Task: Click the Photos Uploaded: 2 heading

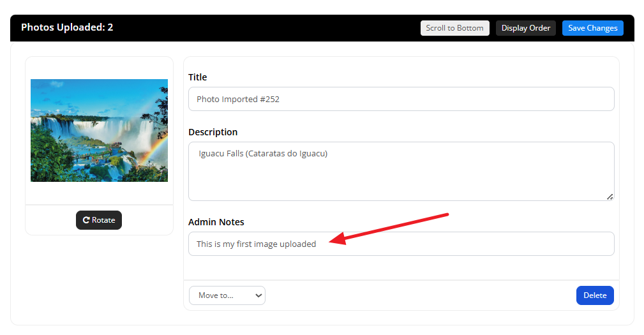Action: (x=67, y=27)
